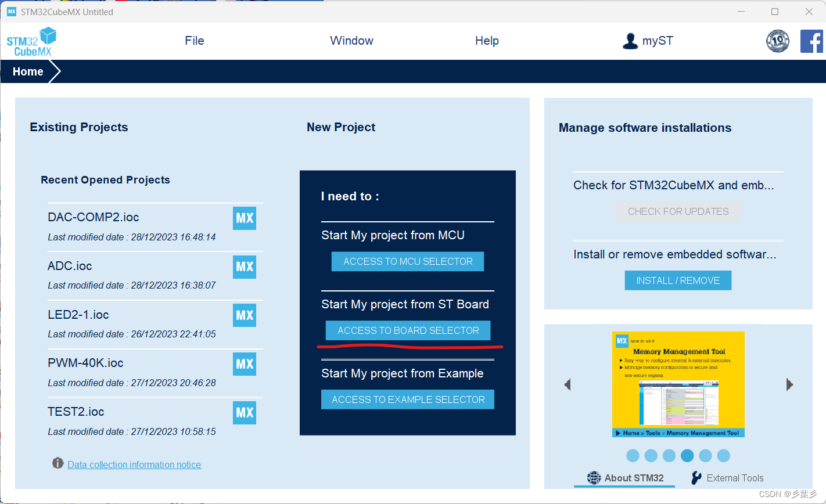Click 'Check for STM32CubeMX and emb...' text

tap(674, 185)
